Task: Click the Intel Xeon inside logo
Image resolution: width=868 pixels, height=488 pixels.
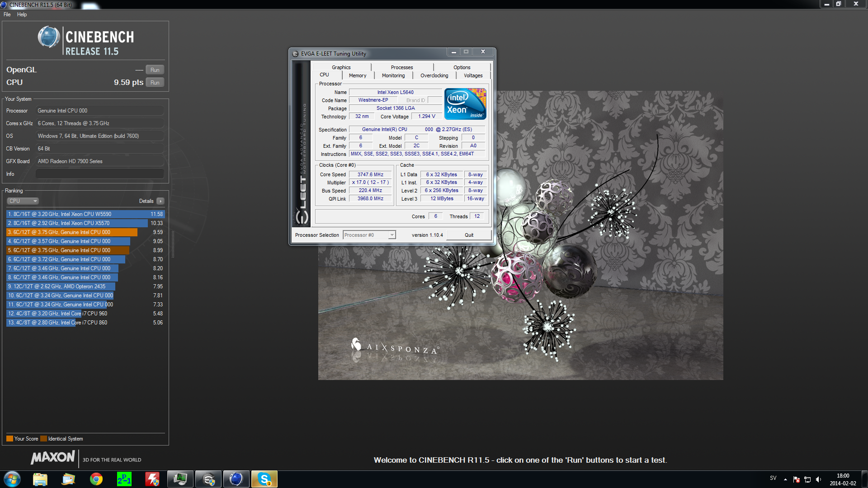Action: point(465,104)
